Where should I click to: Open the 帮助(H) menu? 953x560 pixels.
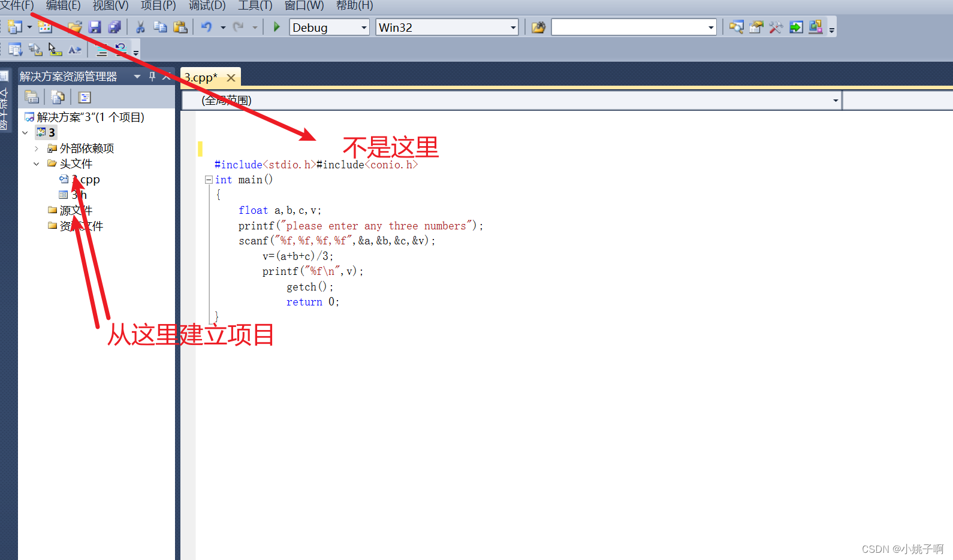point(355,5)
